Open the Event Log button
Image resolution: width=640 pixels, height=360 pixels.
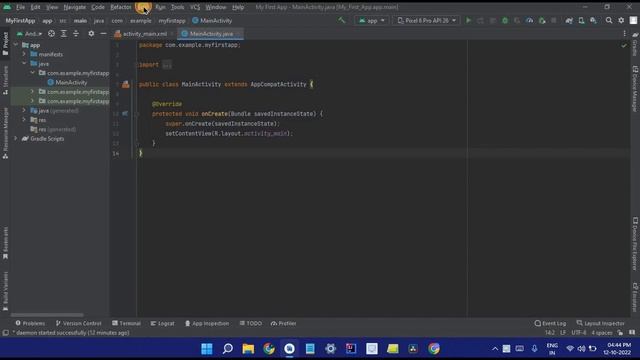click(550, 323)
